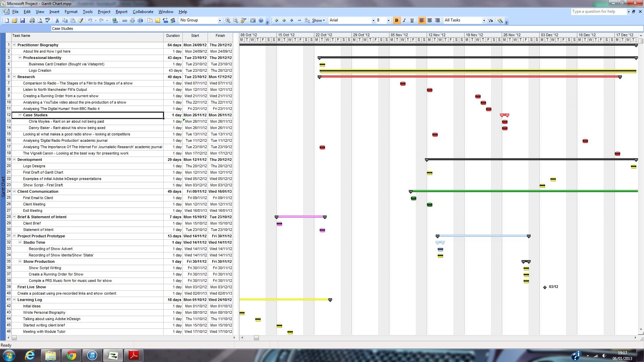Disable bold formatting

(x=397, y=20)
